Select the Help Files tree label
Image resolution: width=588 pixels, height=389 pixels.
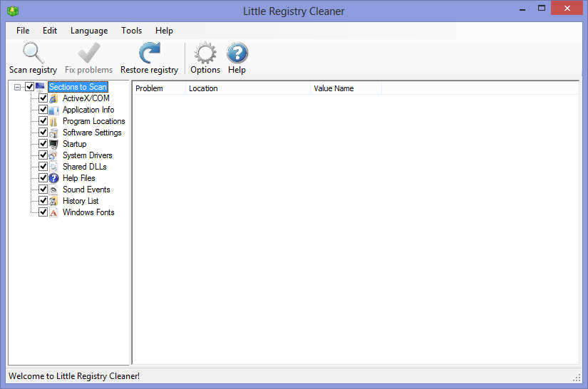(78, 178)
